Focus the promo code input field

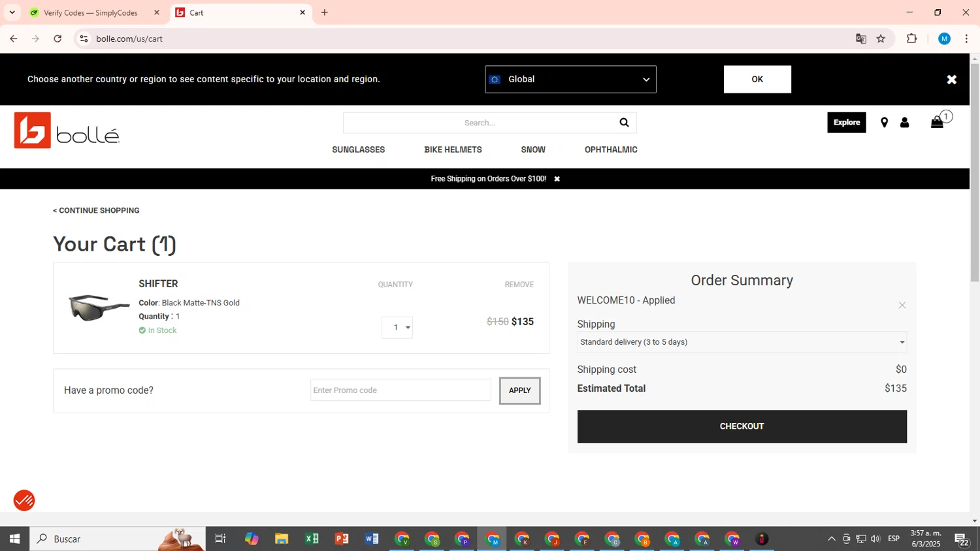[400, 390]
